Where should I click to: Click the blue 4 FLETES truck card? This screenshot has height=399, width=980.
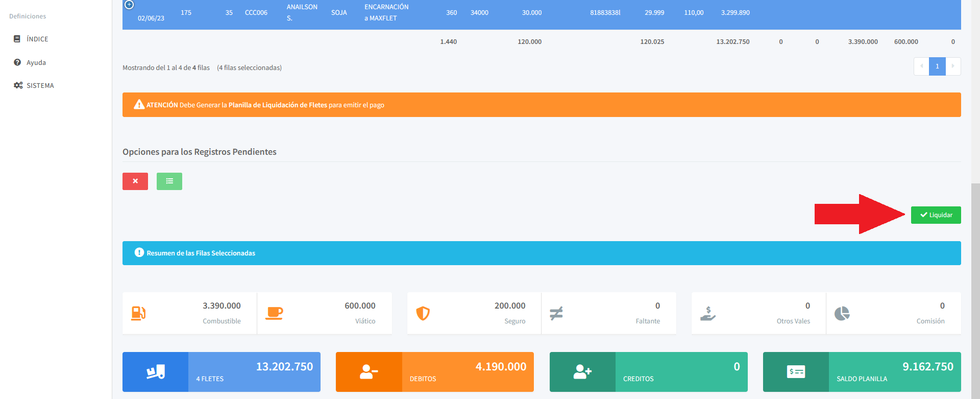tap(221, 372)
